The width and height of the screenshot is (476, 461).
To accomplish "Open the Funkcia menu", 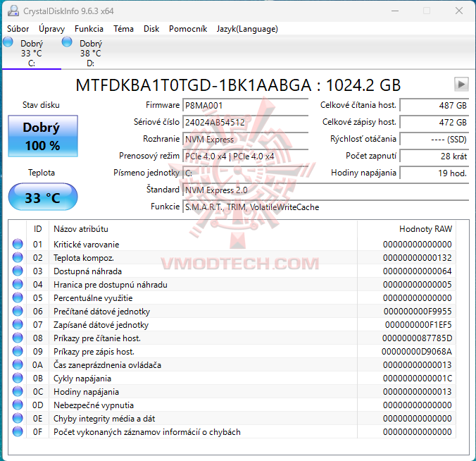I will pyautogui.click(x=89, y=29).
